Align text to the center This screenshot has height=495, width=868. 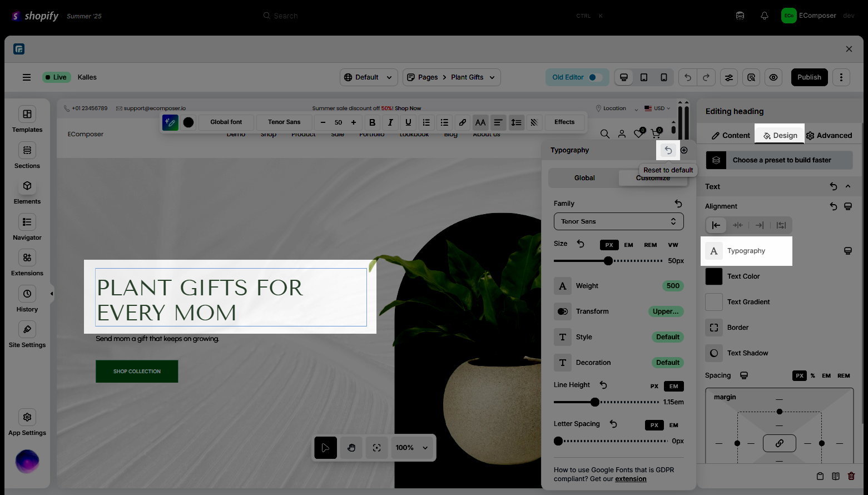pyautogui.click(x=737, y=225)
